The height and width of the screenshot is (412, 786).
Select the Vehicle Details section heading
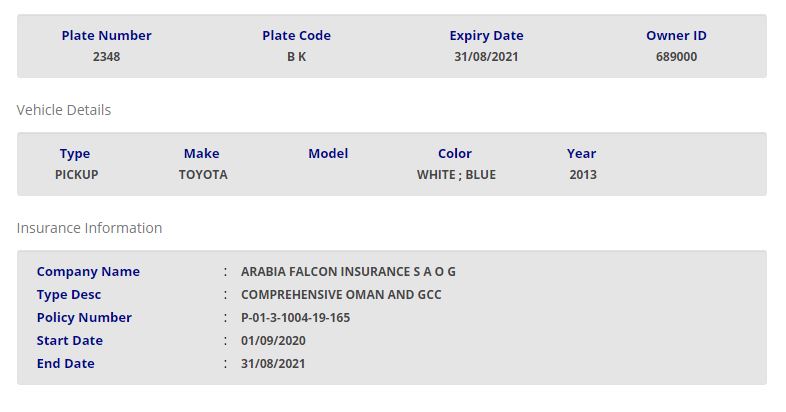(x=64, y=110)
